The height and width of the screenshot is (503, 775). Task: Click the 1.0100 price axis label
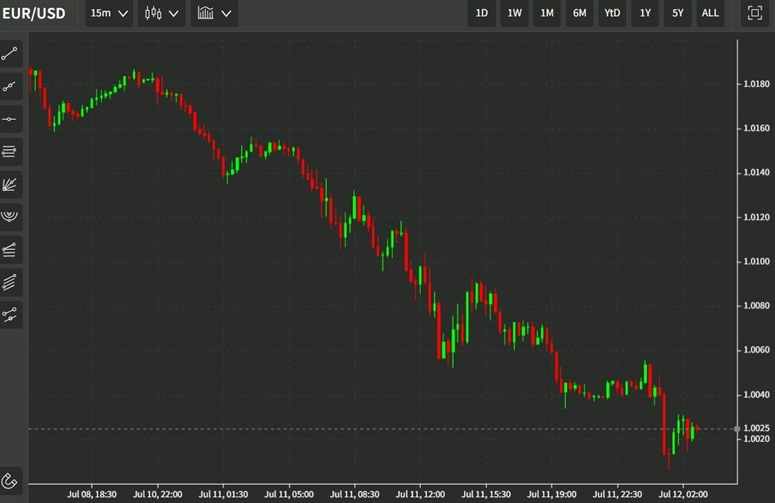756,261
